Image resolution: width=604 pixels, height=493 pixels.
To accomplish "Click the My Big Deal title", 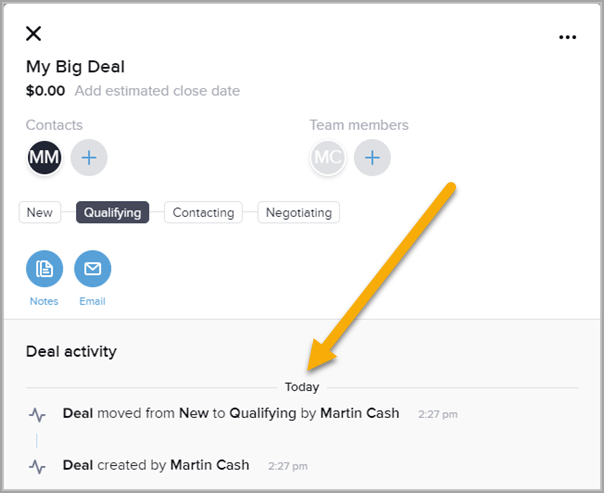I will pos(75,68).
